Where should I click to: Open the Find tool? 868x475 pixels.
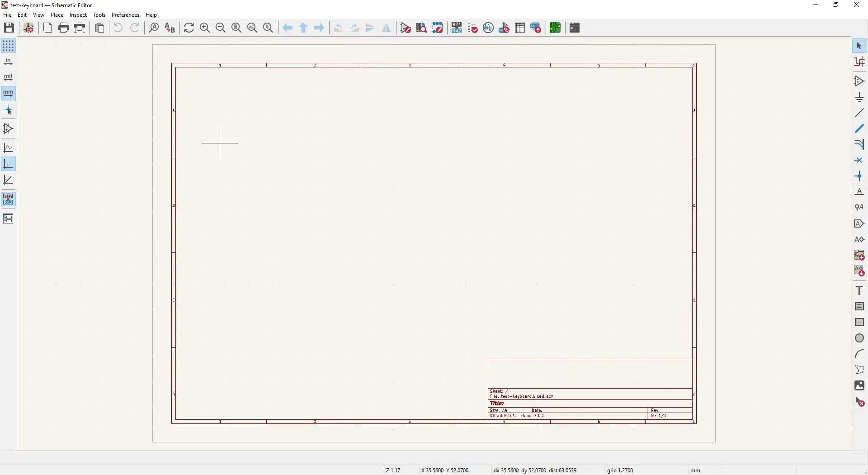click(x=155, y=28)
